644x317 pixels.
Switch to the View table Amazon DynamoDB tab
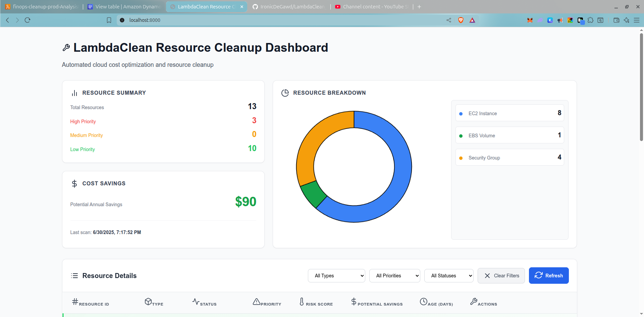(x=125, y=7)
